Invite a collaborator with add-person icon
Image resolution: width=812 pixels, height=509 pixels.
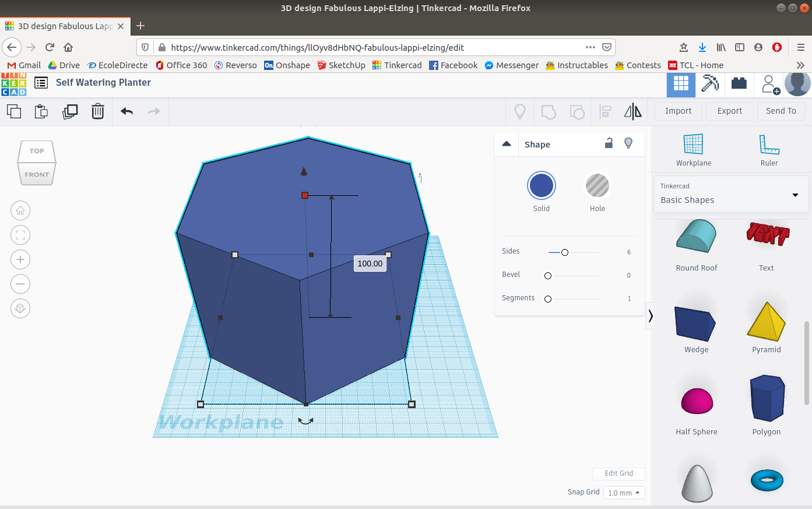[x=770, y=85]
